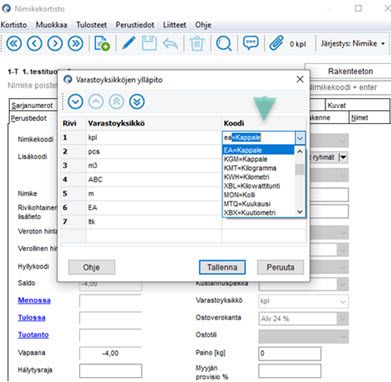The height and width of the screenshot is (382, 391).
Task: Click the Tallenna button
Action: pyautogui.click(x=222, y=267)
